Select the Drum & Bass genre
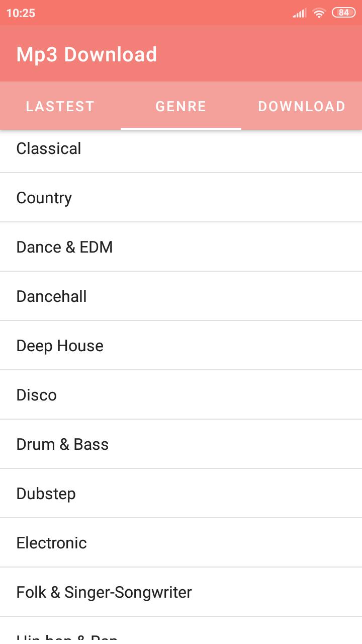 point(181,444)
